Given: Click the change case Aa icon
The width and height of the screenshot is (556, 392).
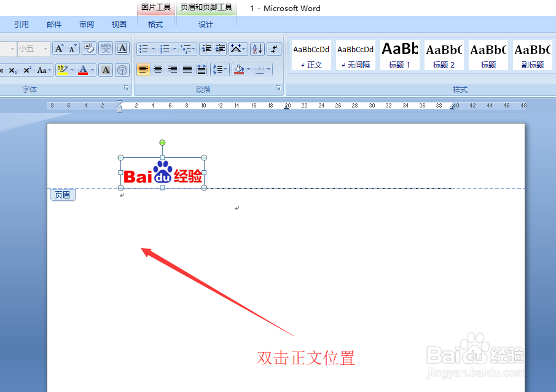Looking at the screenshot, I should (44, 70).
